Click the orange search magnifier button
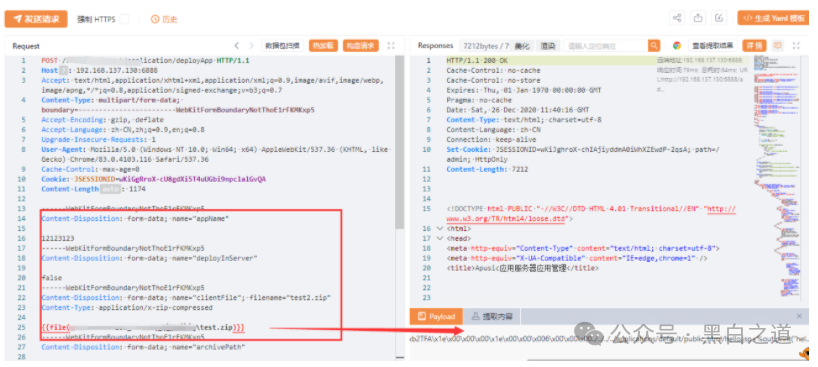The image size is (818, 367). click(654, 46)
